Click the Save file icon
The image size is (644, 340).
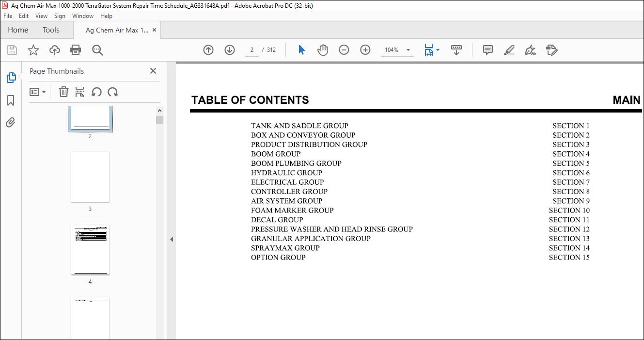coord(12,50)
